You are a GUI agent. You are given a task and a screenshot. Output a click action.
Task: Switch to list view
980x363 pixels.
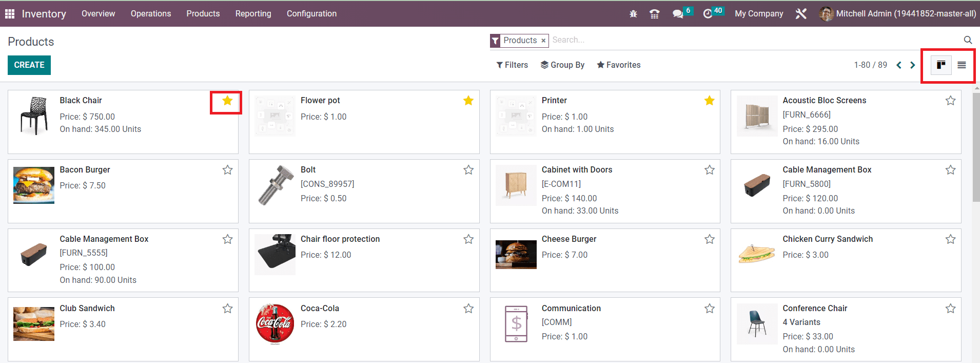(962, 65)
